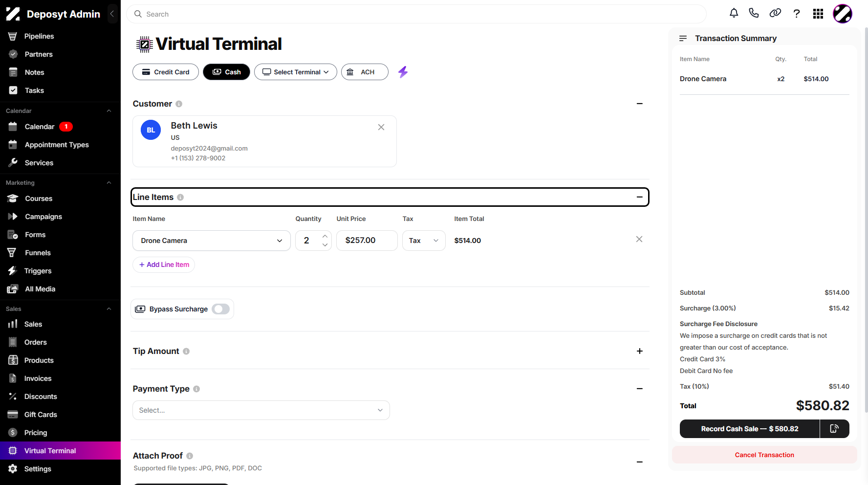
Task: Click the Payment Type info icon
Action: pos(196,389)
